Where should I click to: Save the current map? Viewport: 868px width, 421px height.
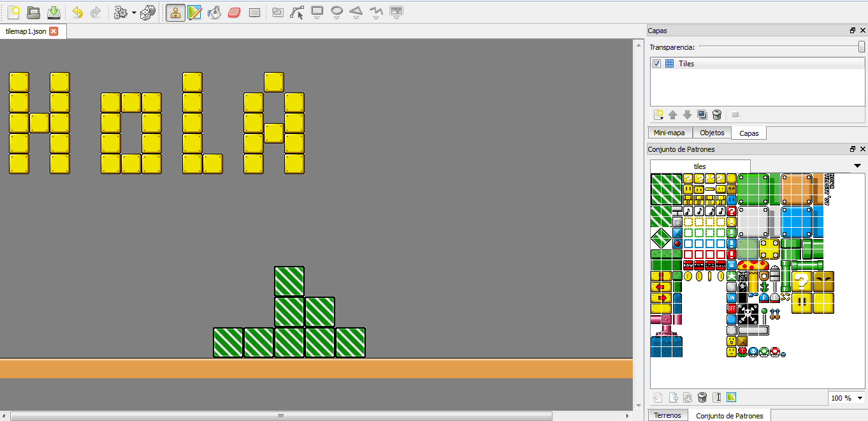tap(54, 12)
